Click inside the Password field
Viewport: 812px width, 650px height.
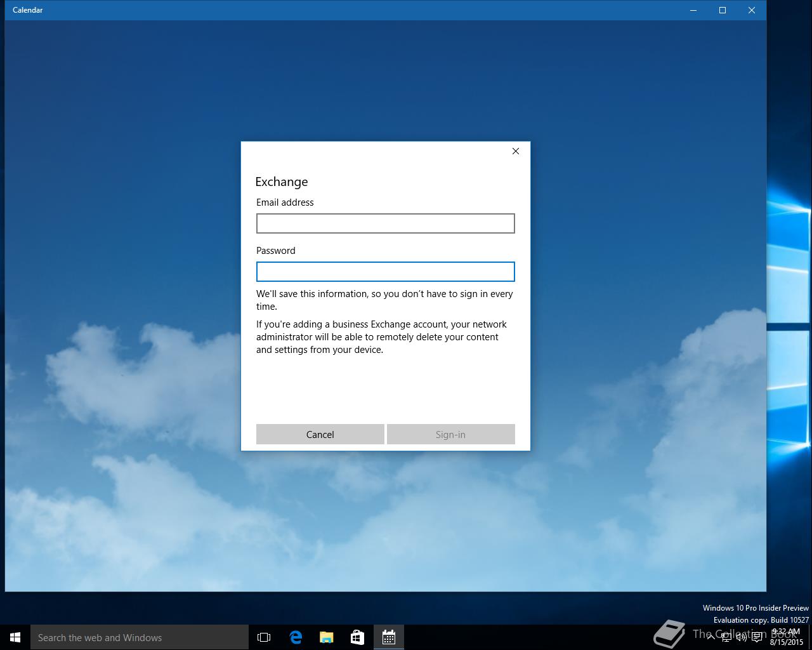pyautogui.click(x=385, y=272)
